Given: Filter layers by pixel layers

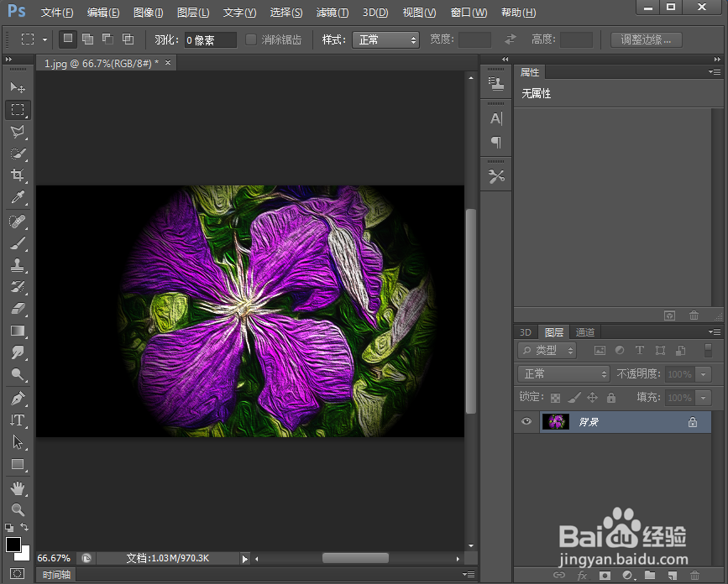Looking at the screenshot, I should tap(600, 350).
